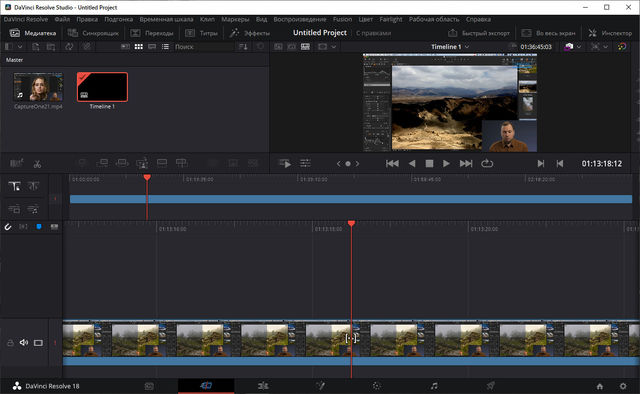Screen dimensions: 640x394
Task: Toggle the blue marker flag button
Action: tap(39, 227)
